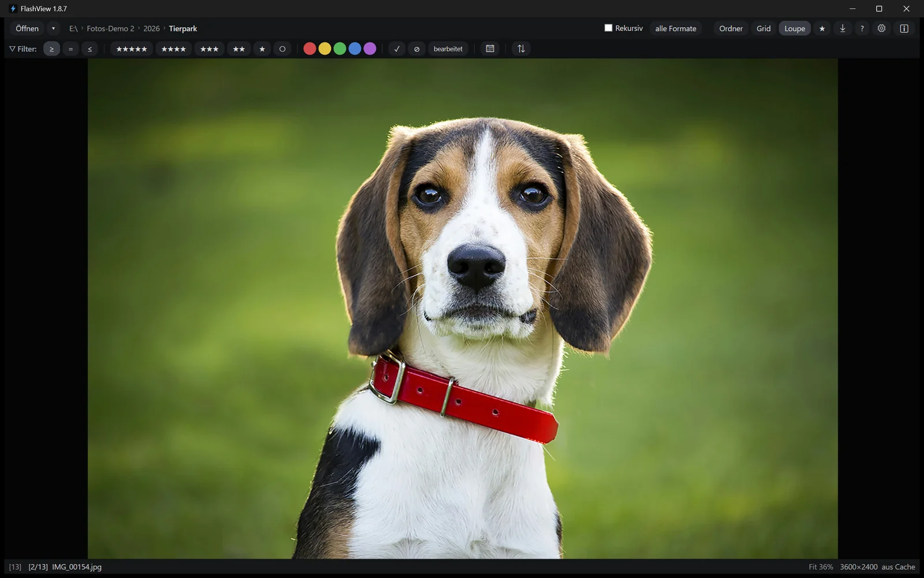924x578 pixels.
Task: Minimize the FlashView window
Action: point(852,9)
